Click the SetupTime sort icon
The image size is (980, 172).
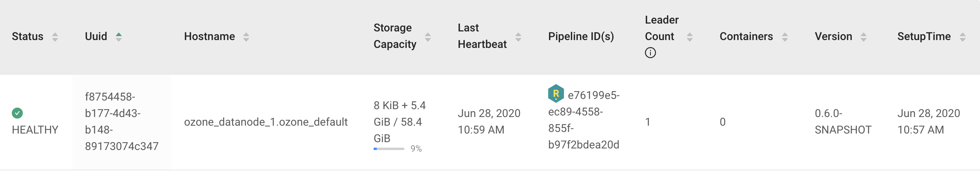[963, 37]
